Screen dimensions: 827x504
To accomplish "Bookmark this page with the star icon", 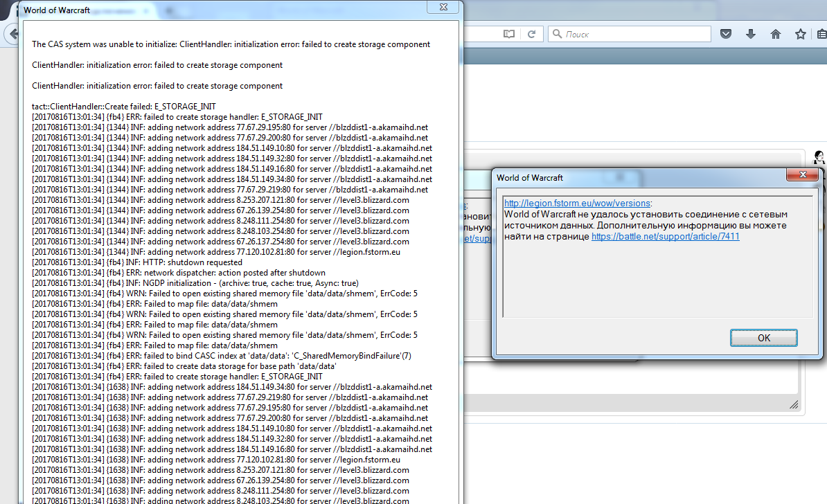I will coord(801,34).
